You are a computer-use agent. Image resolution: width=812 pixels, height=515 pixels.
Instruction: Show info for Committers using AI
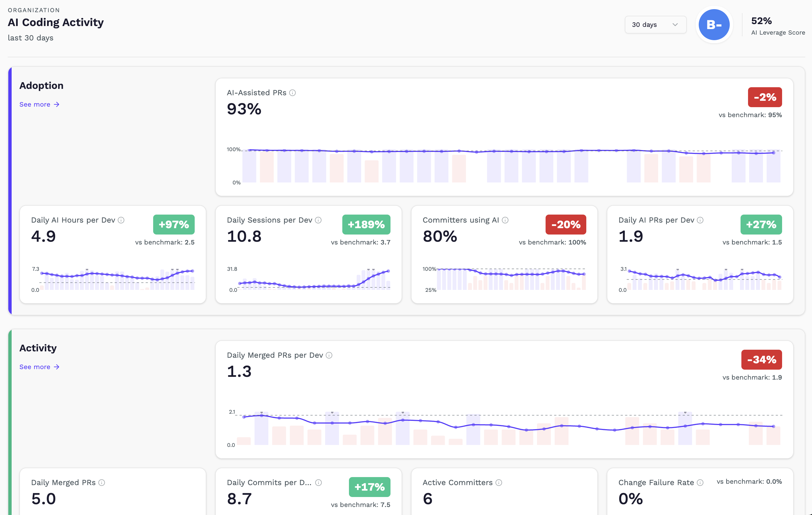[505, 220]
